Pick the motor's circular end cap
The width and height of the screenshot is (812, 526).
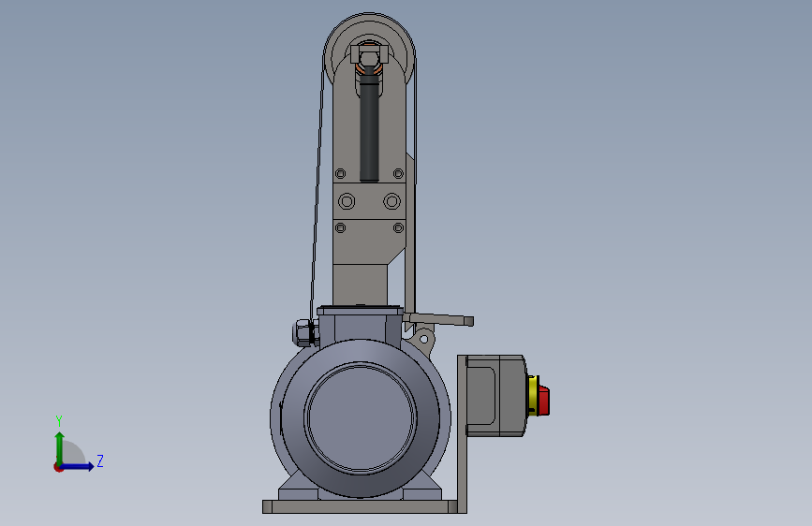click(x=361, y=417)
